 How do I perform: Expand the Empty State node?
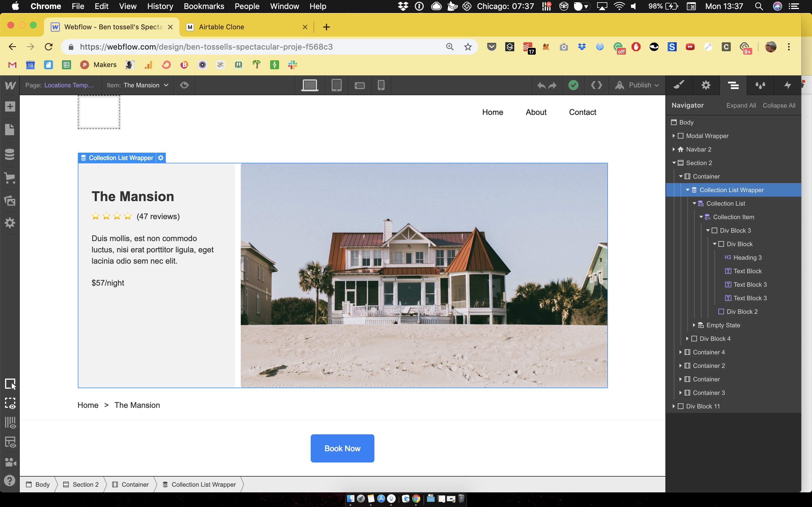[694, 325]
